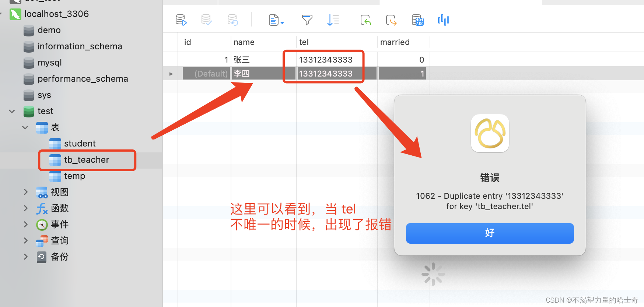Select the sys database
Viewport: 644px width, 307px height.
pyautogui.click(x=44, y=95)
